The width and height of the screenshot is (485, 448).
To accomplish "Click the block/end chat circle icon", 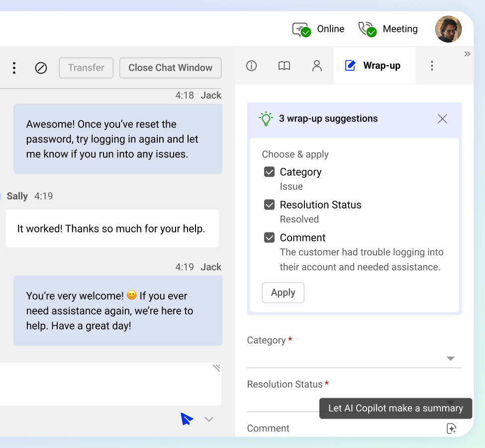I will (x=41, y=68).
